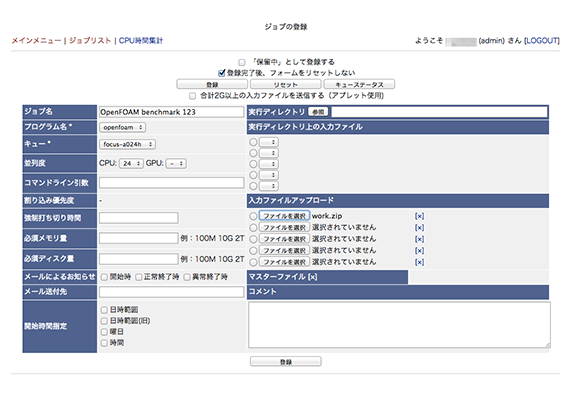Viewport: 570px width, 396px height.
Task: Open the CPU count dropdown showing 24
Action: 131,164
